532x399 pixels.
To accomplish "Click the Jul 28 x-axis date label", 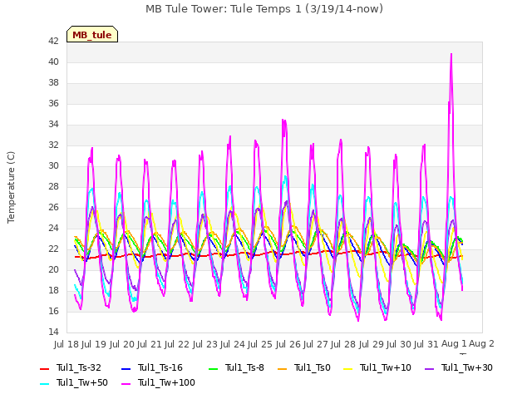I will pyautogui.click(x=343, y=344).
